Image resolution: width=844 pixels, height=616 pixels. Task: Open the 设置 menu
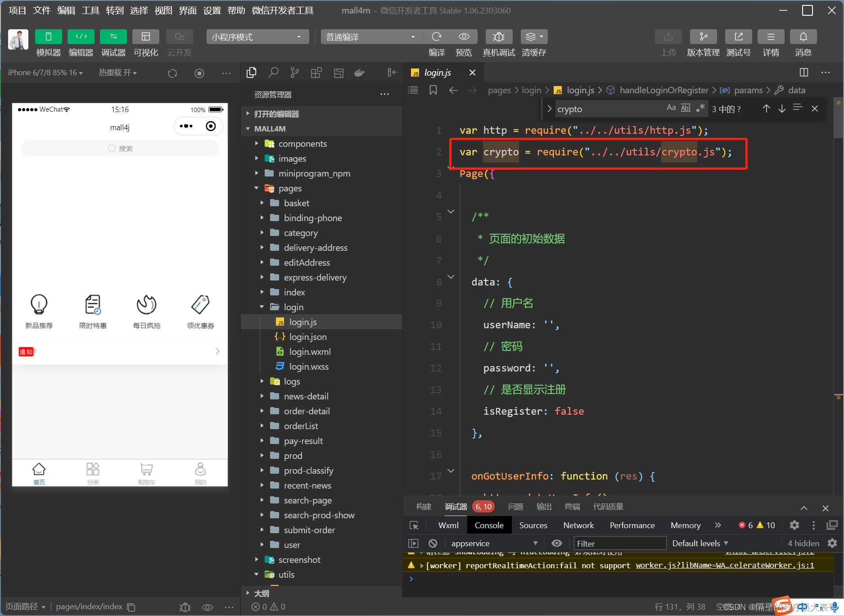point(212,10)
